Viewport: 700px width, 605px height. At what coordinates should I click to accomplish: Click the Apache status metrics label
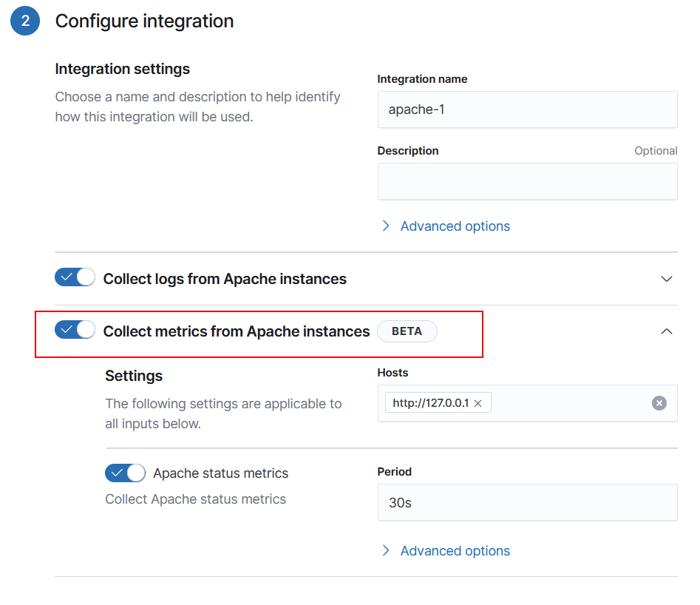(221, 473)
